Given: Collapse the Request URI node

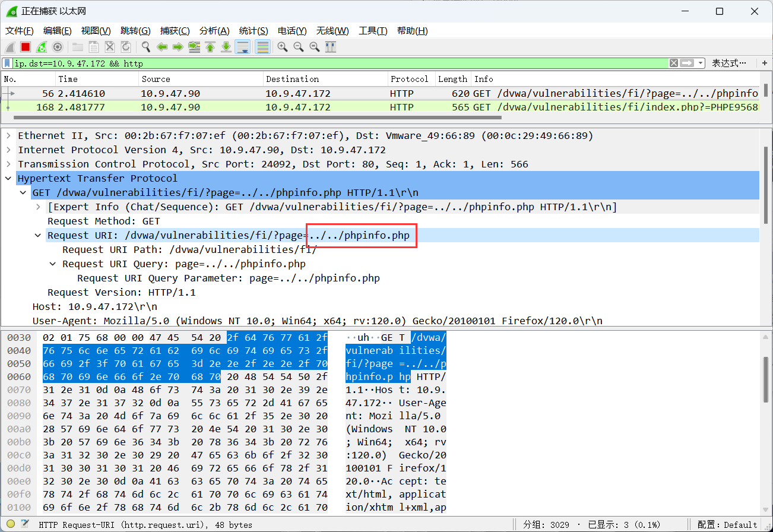Looking at the screenshot, I should point(38,235).
